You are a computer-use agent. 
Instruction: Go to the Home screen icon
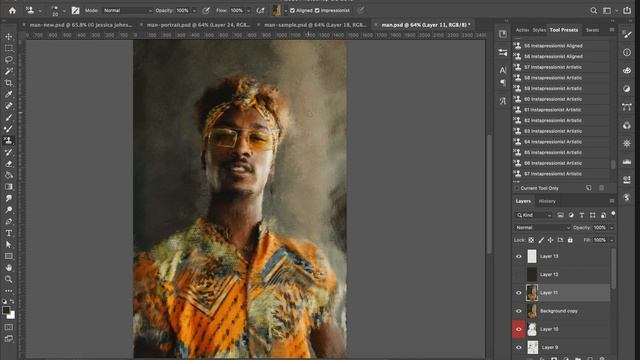coord(12,11)
